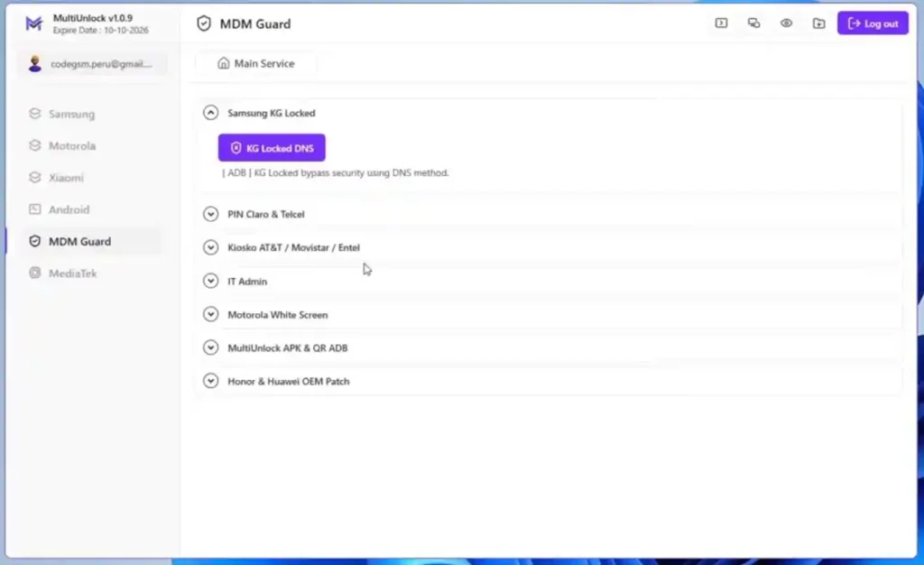Image resolution: width=924 pixels, height=565 pixels.
Task: Click the MDM Guard shield sidebar icon
Action: click(35, 241)
